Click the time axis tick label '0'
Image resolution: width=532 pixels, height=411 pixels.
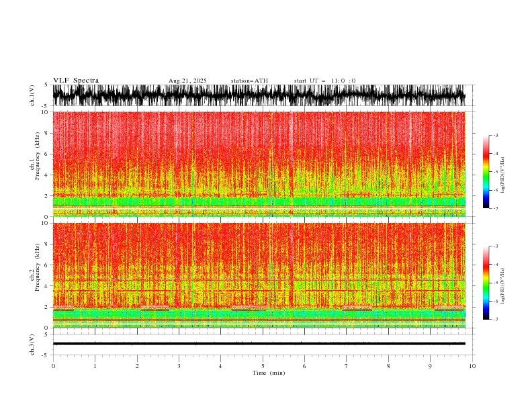tap(53, 366)
